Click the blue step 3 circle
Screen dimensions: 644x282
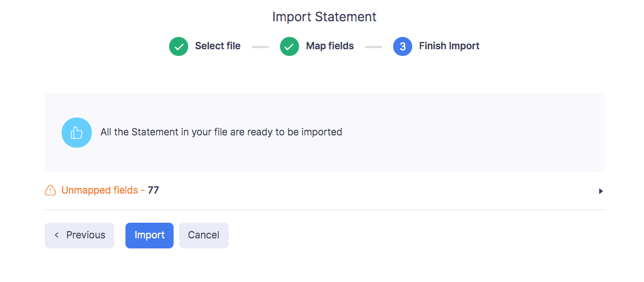pos(403,46)
